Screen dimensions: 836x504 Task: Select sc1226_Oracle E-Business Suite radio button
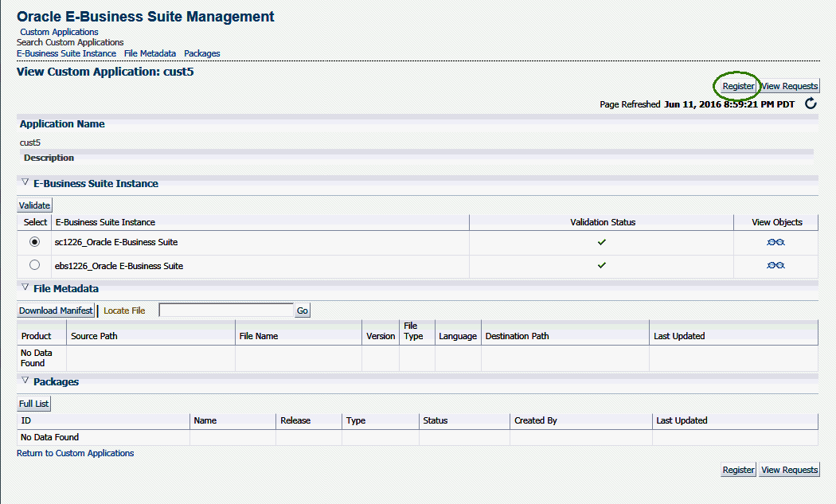(x=35, y=241)
